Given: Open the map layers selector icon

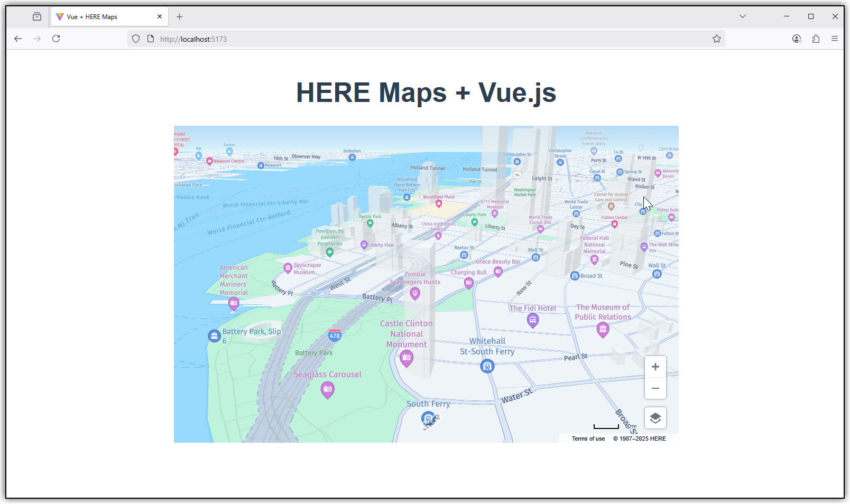Looking at the screenshot, I should [x=655, y=418].
